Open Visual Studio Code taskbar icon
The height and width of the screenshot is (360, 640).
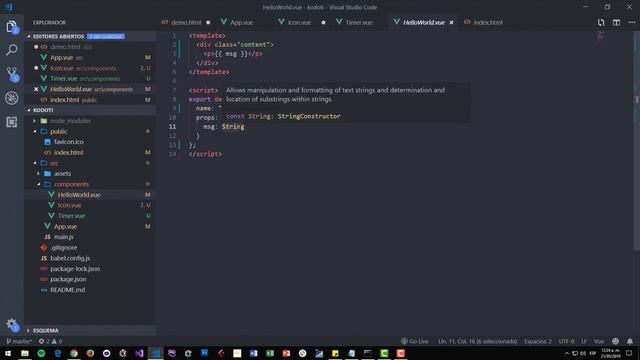point(156,353)
